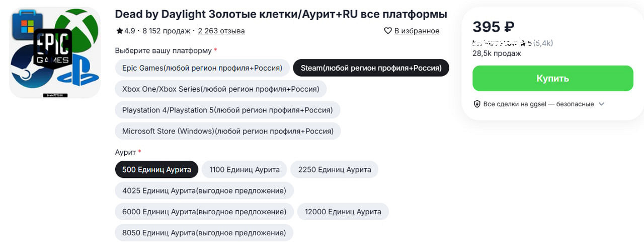Expand the ggsel safe deals chevron
The width and height of the screenshot is (644, 250).
pos(601,104)
